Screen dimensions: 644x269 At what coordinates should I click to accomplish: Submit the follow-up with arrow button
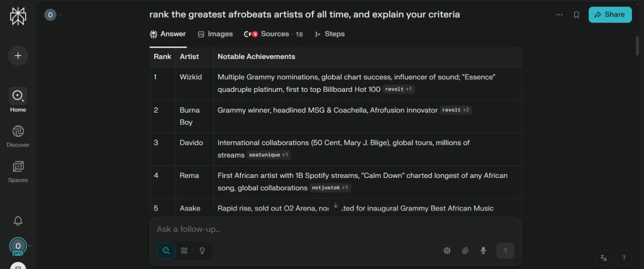505,251
